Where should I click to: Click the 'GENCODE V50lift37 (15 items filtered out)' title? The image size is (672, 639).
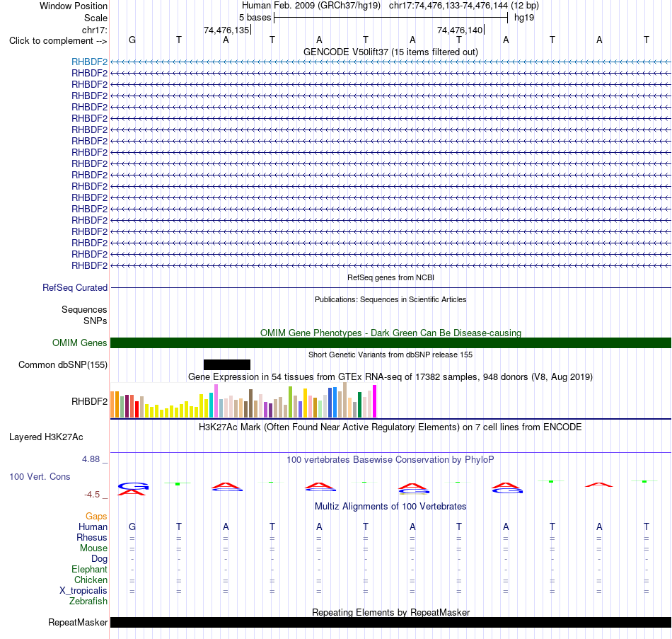[x=390, y=52]
